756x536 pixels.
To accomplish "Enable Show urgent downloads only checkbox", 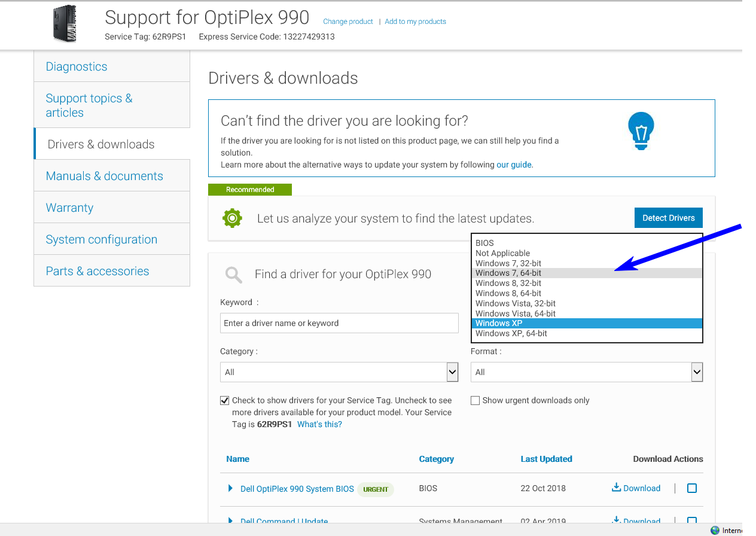I will 475,401.
